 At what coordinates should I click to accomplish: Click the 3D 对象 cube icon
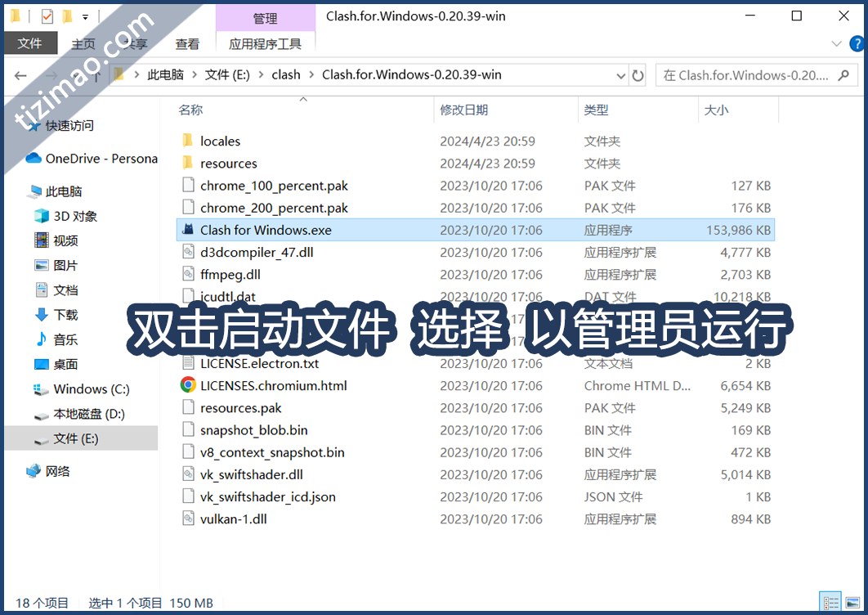click(x=42, y=216)
